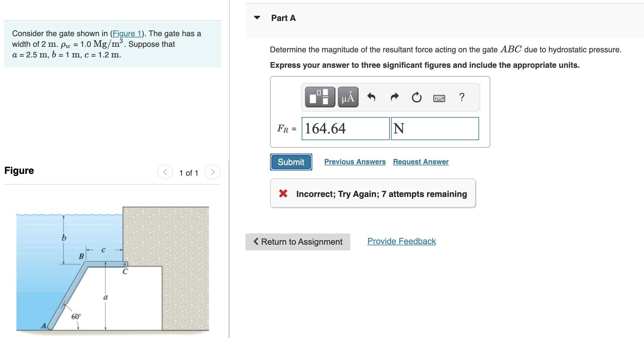Open Figure 1 from the problem statement
Viewport: 644px width, 338px height.
click(127, 33)
